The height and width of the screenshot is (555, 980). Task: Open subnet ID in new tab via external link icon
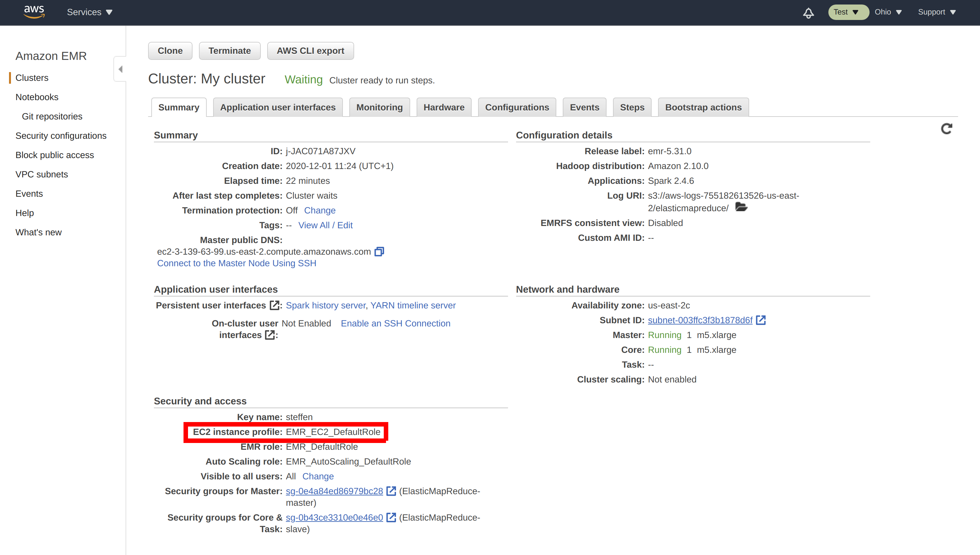[x=761, y=320]
